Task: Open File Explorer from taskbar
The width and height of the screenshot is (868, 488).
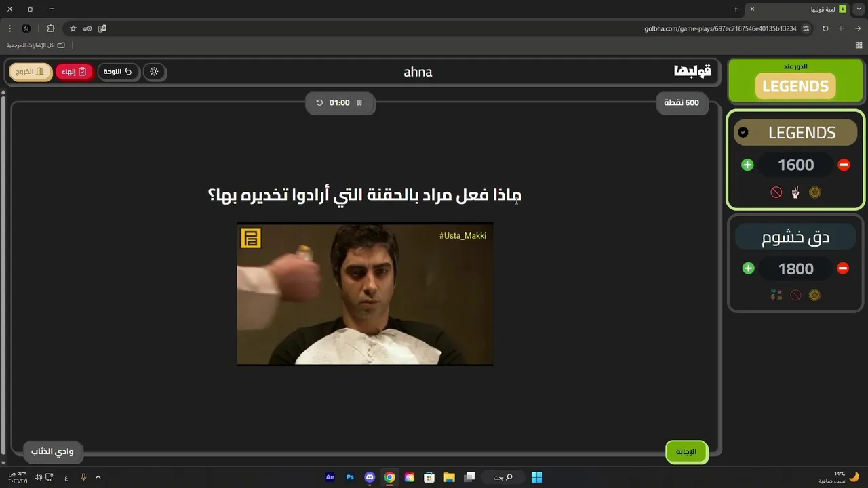Action: 449,477
